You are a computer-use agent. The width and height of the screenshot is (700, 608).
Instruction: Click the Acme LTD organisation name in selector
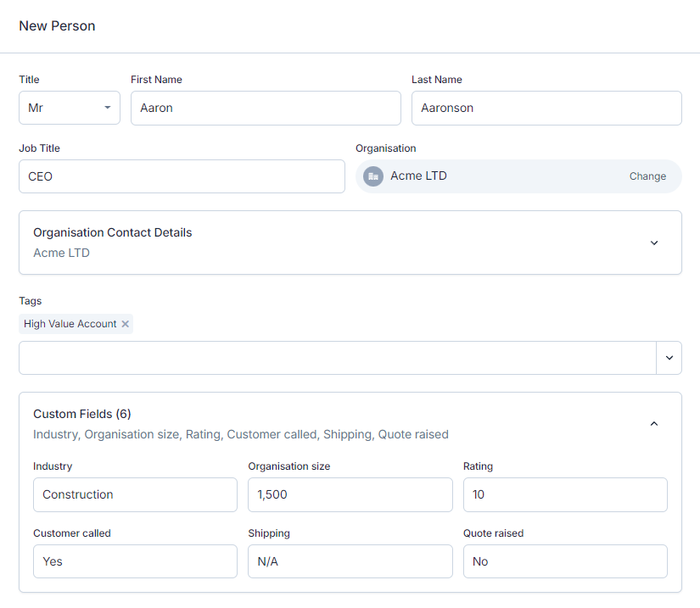pos(419,176)
